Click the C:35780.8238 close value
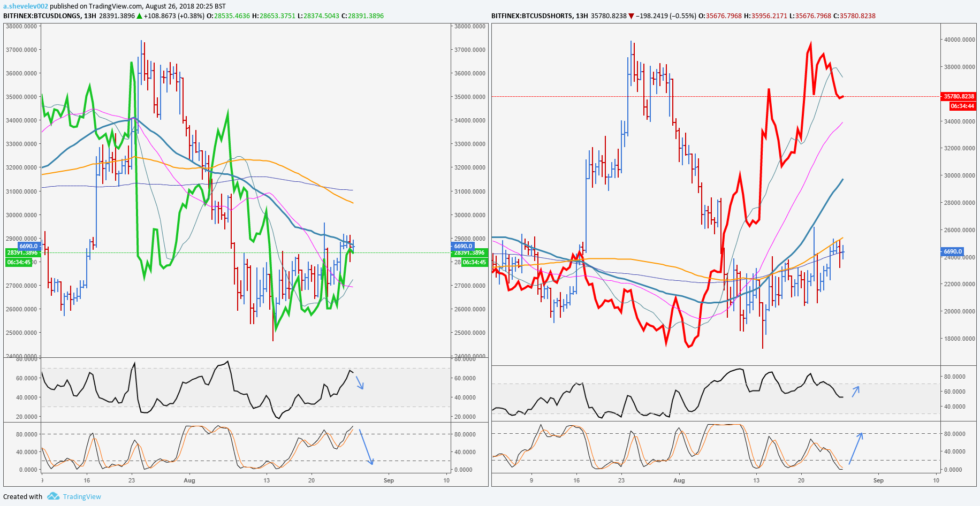This screenshot has width=980, height=506. [855, 16]
